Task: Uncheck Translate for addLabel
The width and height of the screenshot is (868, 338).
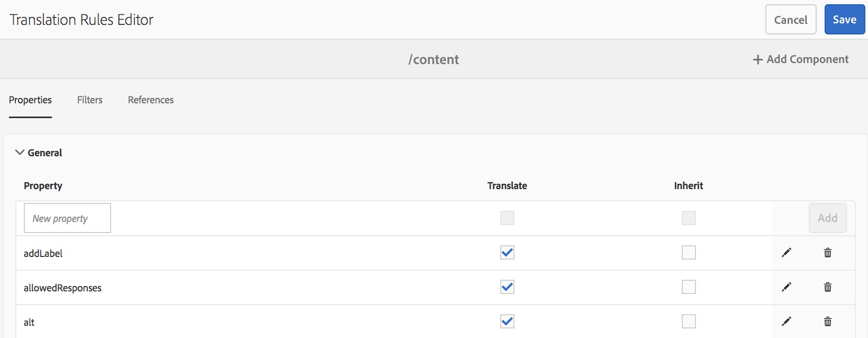Action: (x=507, y=253)
